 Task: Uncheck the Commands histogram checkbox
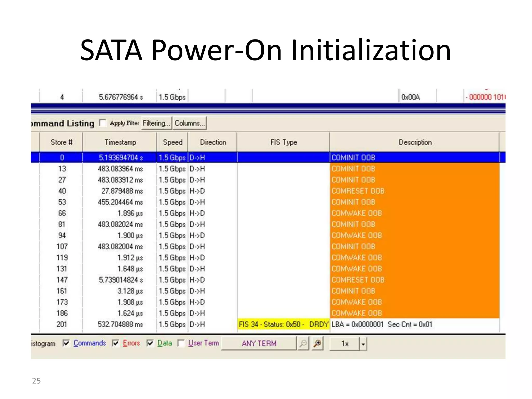point(66,343)
